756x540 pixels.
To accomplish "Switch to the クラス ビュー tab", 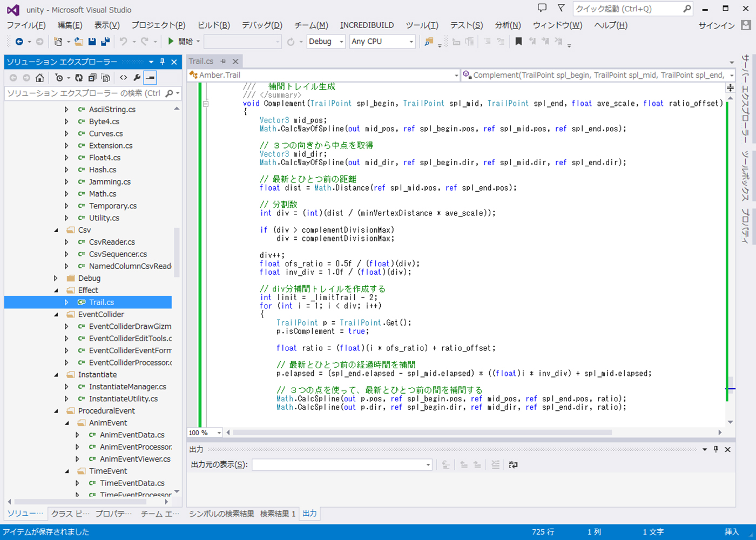I will 70,514.
